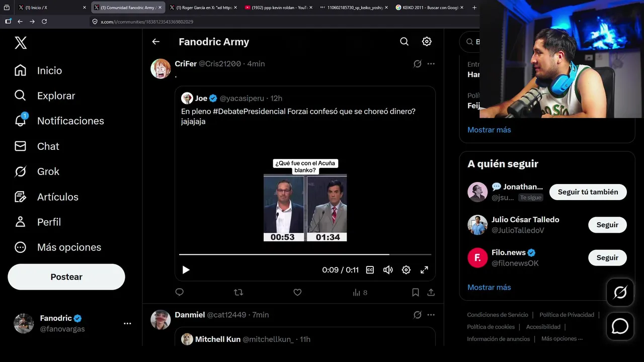644x362 pixels.
Task: Open Política de cookies link
Action: 491,327
